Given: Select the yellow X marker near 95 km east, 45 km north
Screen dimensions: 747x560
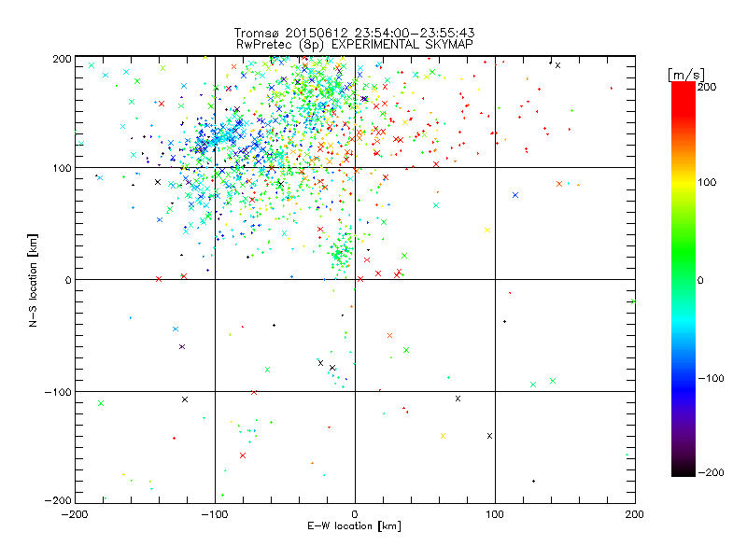Looking at the screenshot, I should (487, 230).
